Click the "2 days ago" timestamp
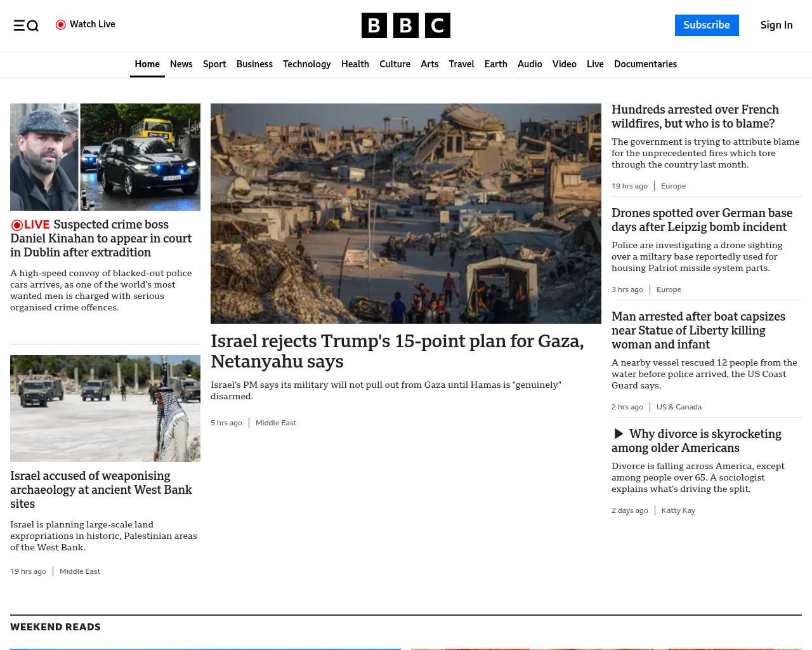Image resolution: width=812 pixels, height=650 pixels. tap(630, 510)
